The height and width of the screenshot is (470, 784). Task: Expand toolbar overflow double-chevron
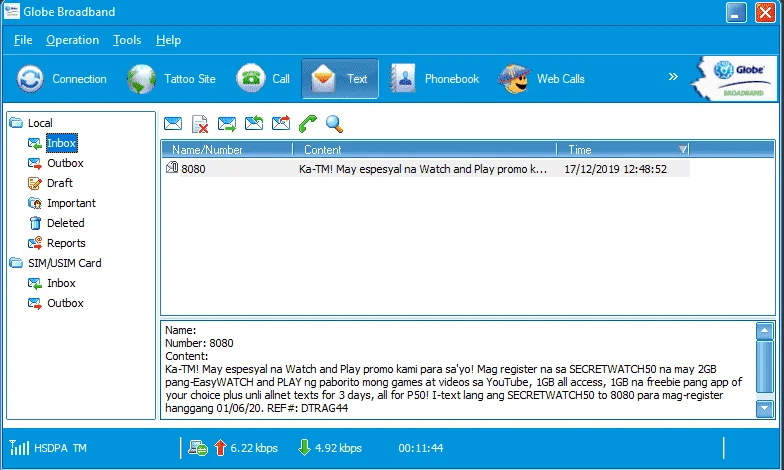point(673,76)
